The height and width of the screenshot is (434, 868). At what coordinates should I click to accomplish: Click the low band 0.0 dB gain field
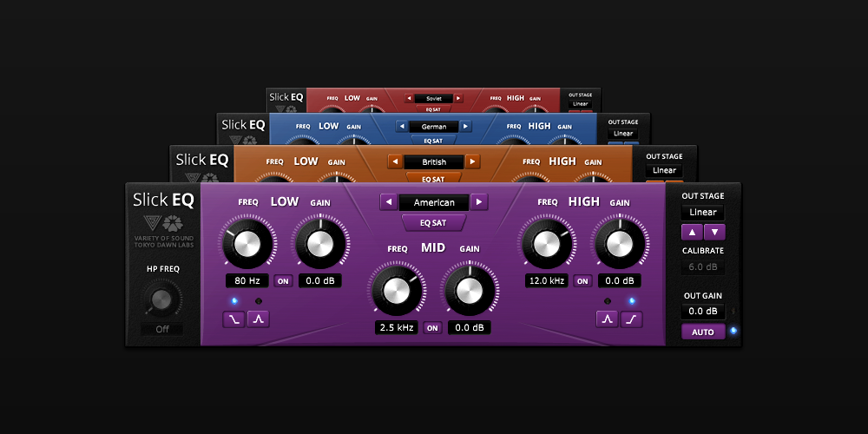[x=320, y=280]
